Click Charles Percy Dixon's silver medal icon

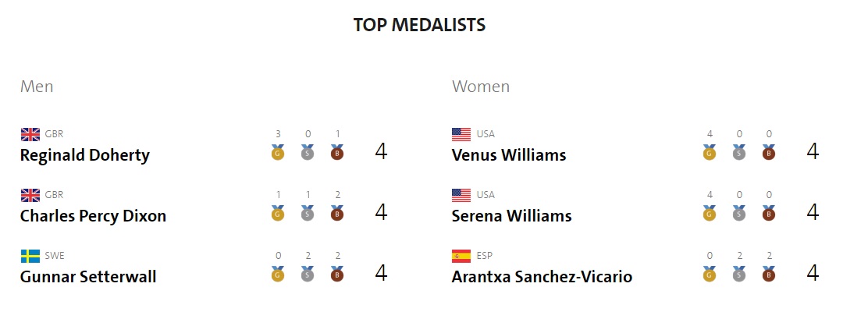pyautogui.click(x=308, y=214)
